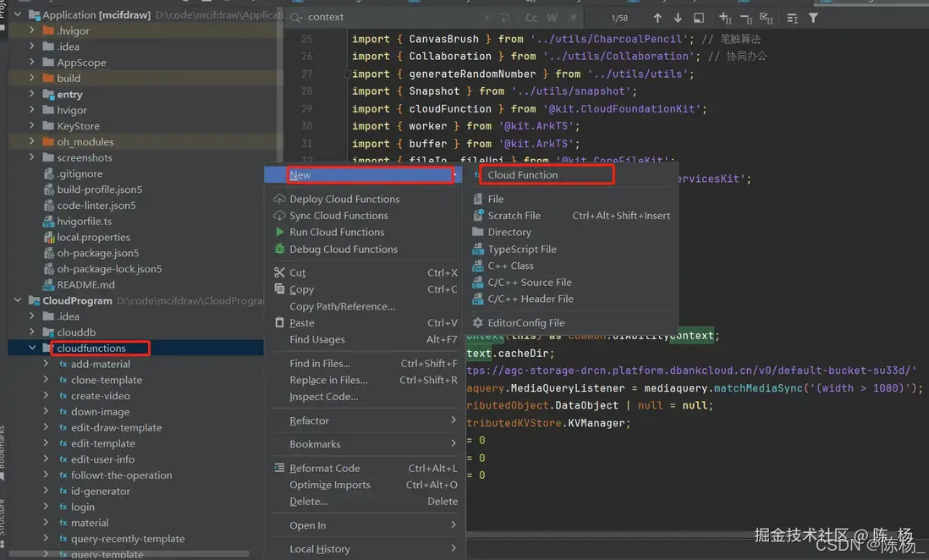
Task: Collapse the cloudfunctions folder
Action: pos(32,348)
